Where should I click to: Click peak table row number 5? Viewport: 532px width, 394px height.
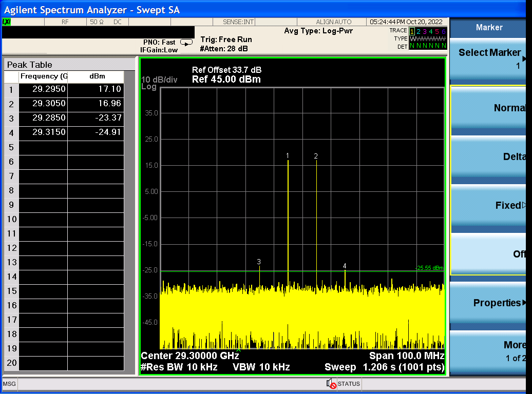(11, 148)
